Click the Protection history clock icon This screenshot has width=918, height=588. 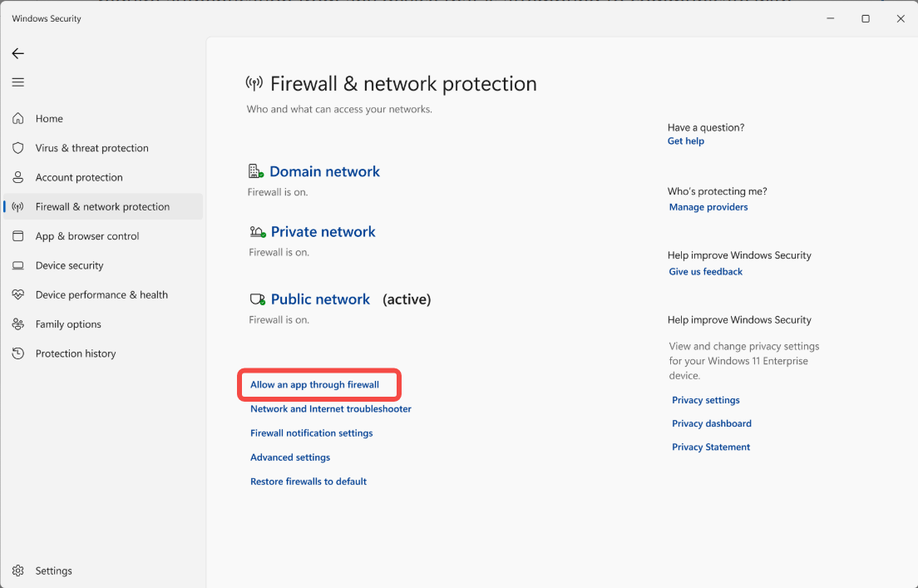tap(18, 353)
